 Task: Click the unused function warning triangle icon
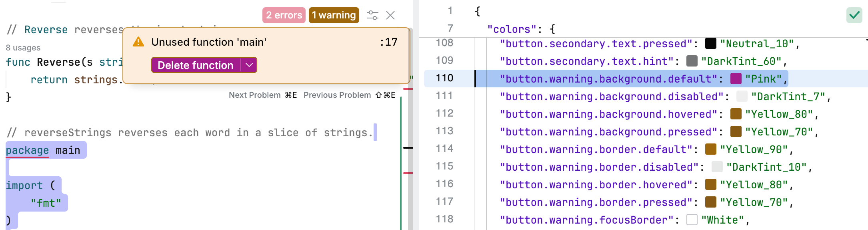(138, 42)
